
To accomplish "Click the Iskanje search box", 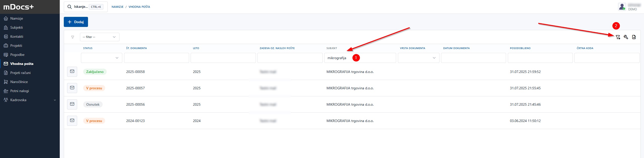I will [x=85, y=7].
